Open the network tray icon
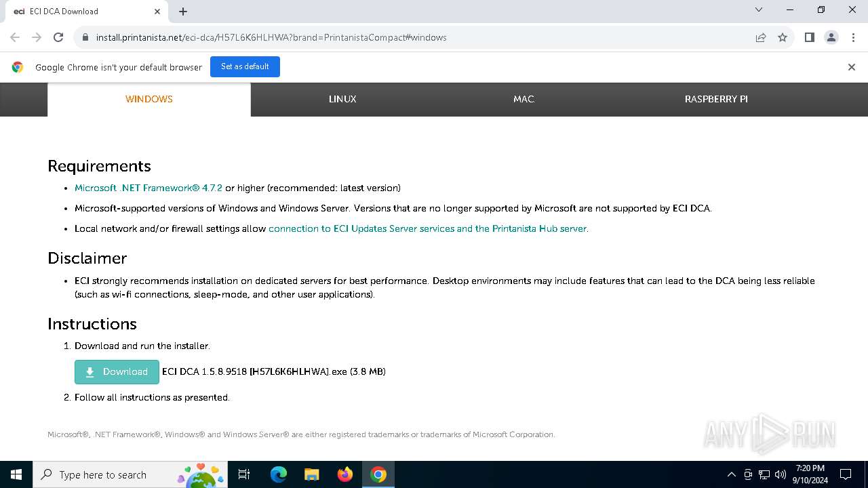Screen dimensions: 868x488 (x=764, y=474)
